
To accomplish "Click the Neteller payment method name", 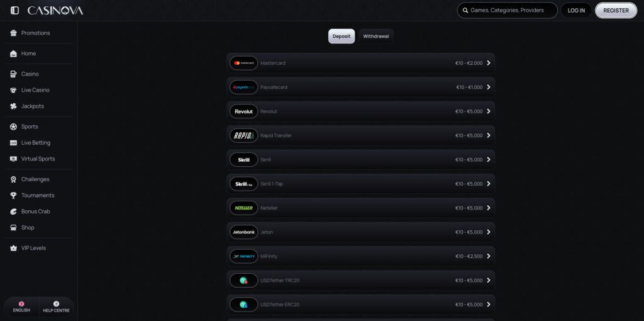I will click(269, 208).
